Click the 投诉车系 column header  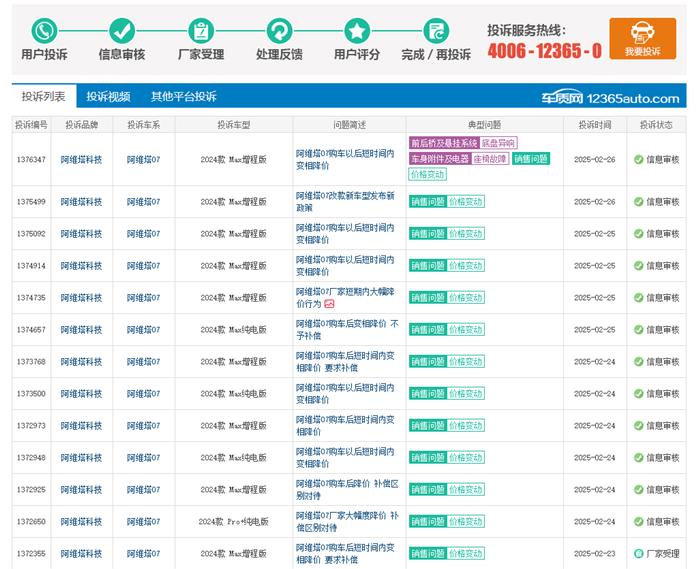point(144,125)
